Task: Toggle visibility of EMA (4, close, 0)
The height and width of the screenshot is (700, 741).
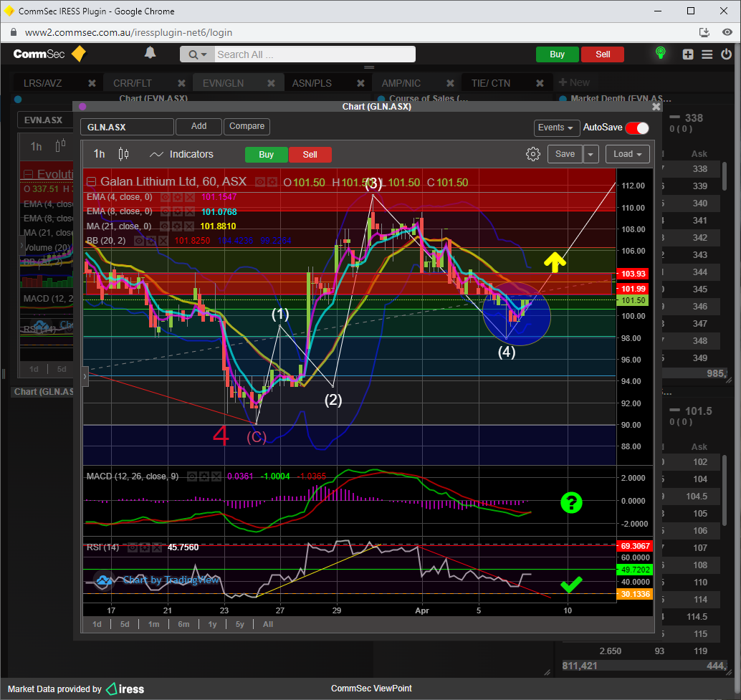Action: 166,198
